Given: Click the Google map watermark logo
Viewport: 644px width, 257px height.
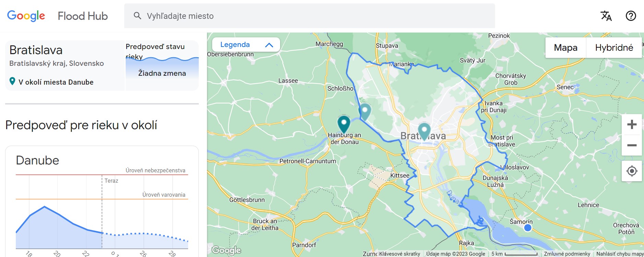Looking at the screenshot, I should point(226,250).
